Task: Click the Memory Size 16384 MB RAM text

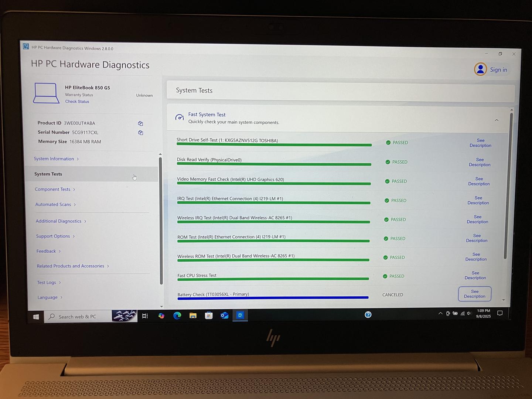Action: 69,142
